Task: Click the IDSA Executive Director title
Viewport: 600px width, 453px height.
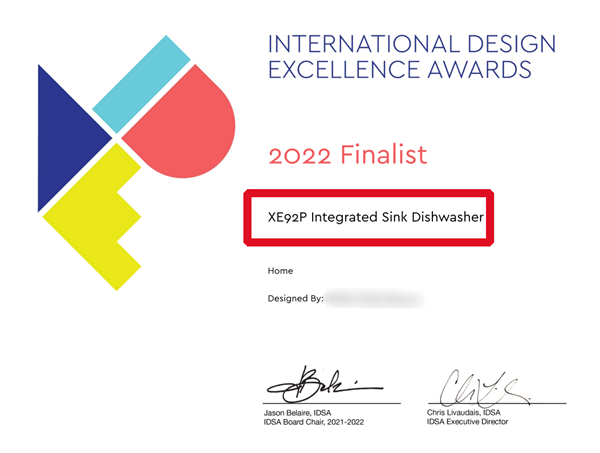Action: click(x=468, y=422)
